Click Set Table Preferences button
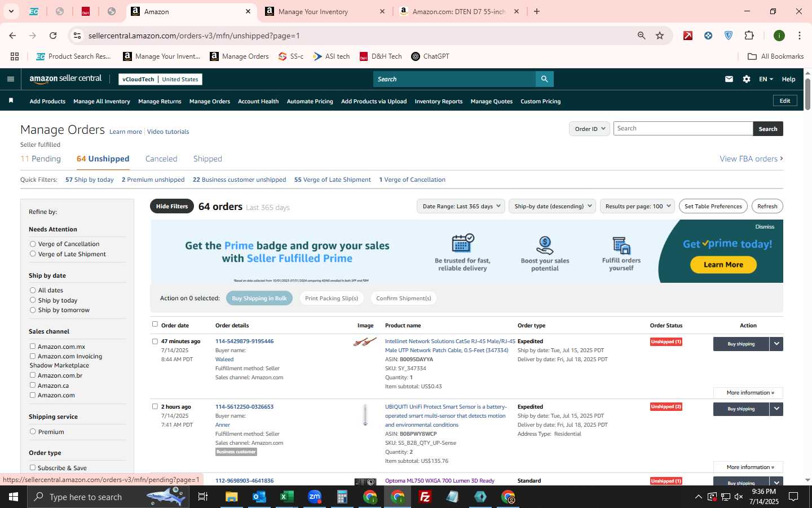The image size is (812, 508). pos(713,206)
